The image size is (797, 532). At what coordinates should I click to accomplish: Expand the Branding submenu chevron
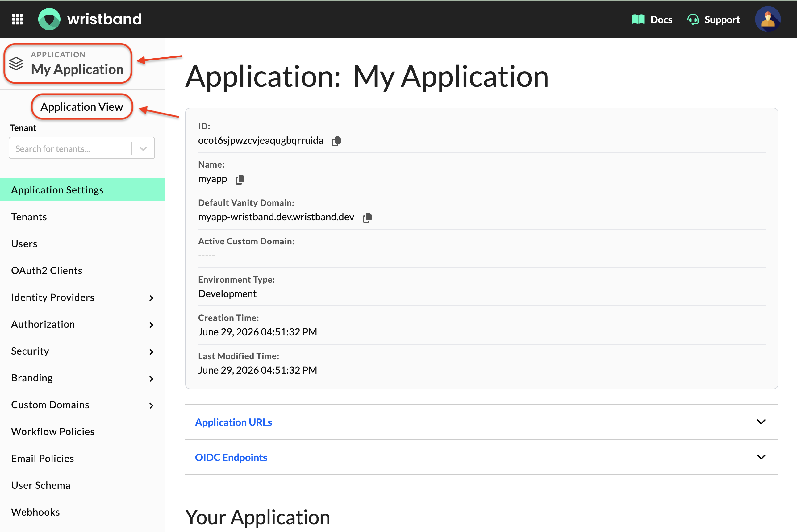(x=151, y=379)
